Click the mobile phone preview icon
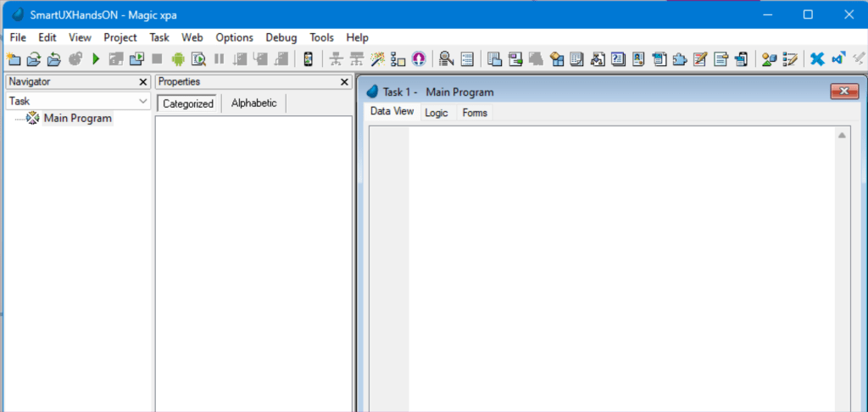This screenshot has width=868, height=412. 308,58
